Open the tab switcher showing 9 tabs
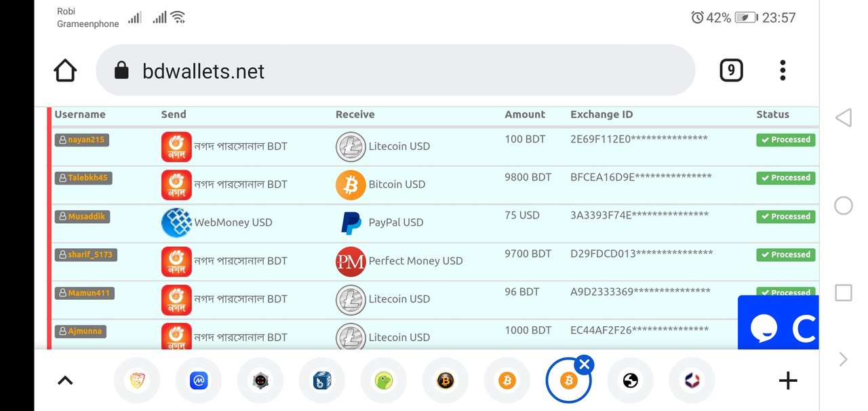 click(x=731, y=71)
